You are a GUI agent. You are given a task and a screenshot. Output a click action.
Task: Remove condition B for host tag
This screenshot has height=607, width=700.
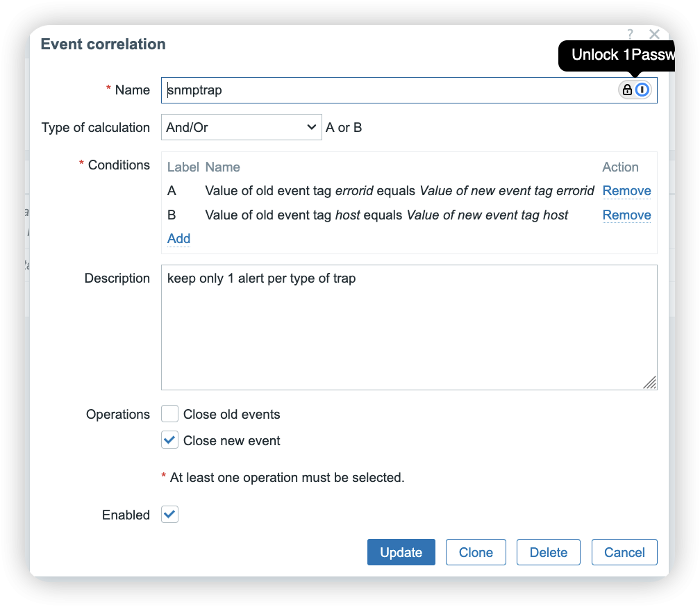[x=626, y=215]
